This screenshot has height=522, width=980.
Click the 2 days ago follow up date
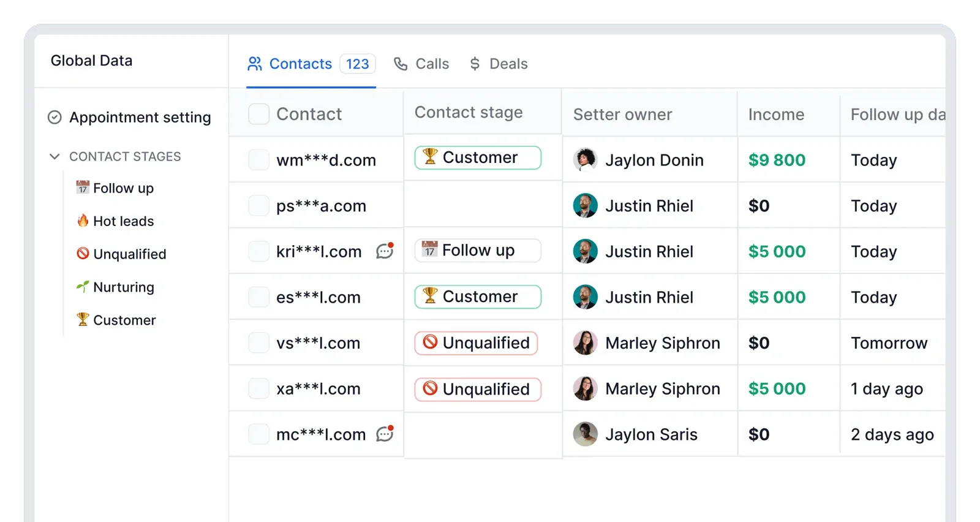892,434
